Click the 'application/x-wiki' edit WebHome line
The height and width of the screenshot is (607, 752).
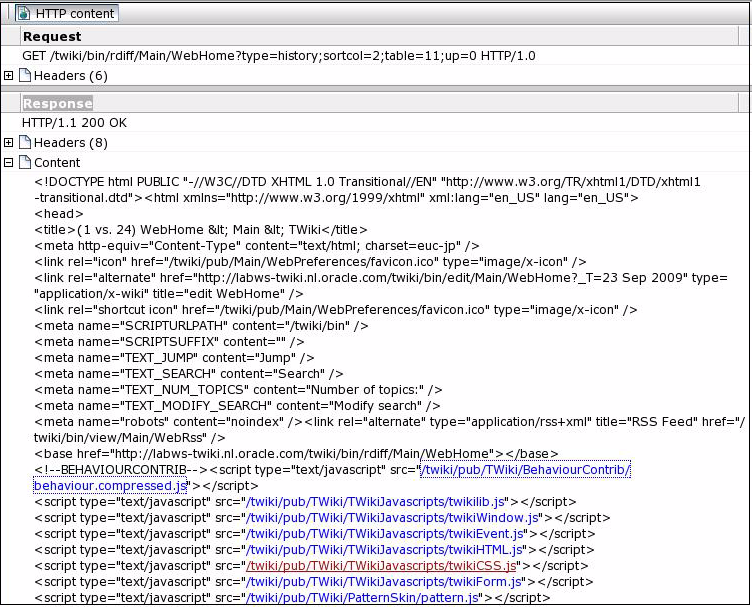coord(168,294)
